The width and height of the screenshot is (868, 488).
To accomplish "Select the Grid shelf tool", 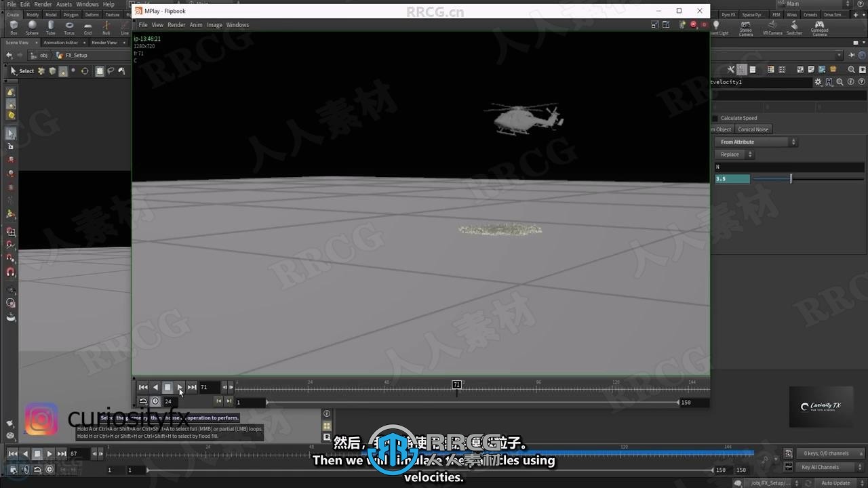I will [87, 27].
